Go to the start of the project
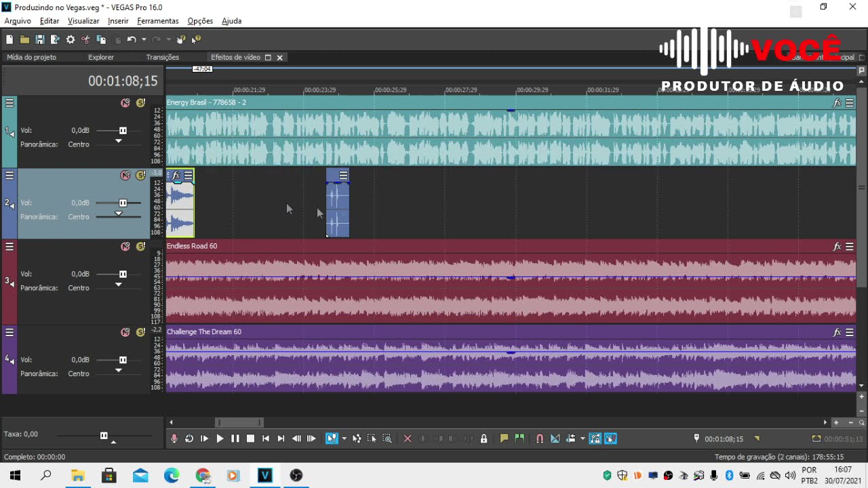This screenshot has height=488, width=868. tap(265, 439)
